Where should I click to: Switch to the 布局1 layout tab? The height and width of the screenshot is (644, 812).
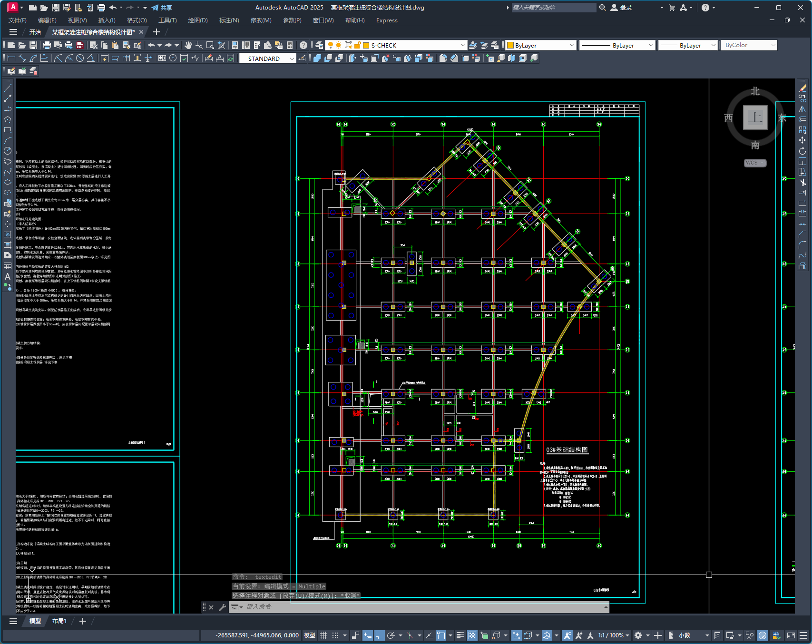point(59,621)
